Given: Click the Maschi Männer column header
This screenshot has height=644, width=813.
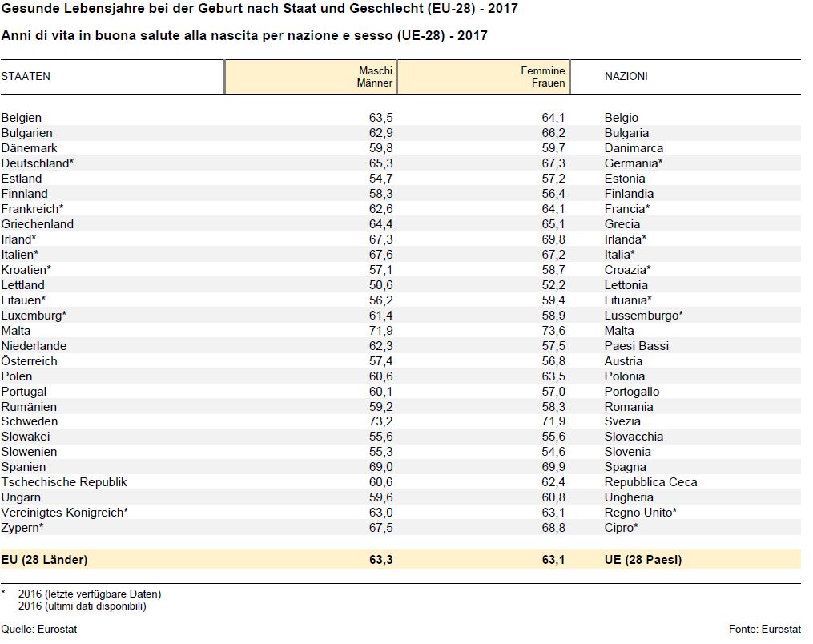Looking at the screenshot, I should [x=375, y=77].
